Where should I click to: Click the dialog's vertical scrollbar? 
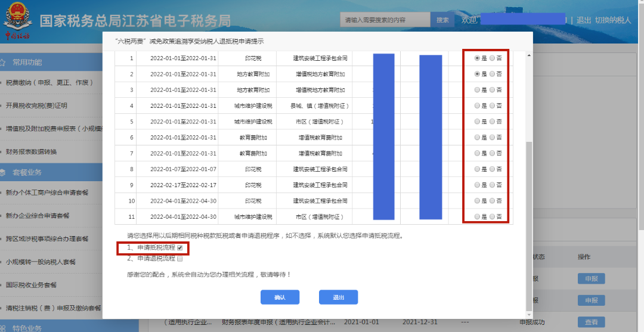[529, 226]
